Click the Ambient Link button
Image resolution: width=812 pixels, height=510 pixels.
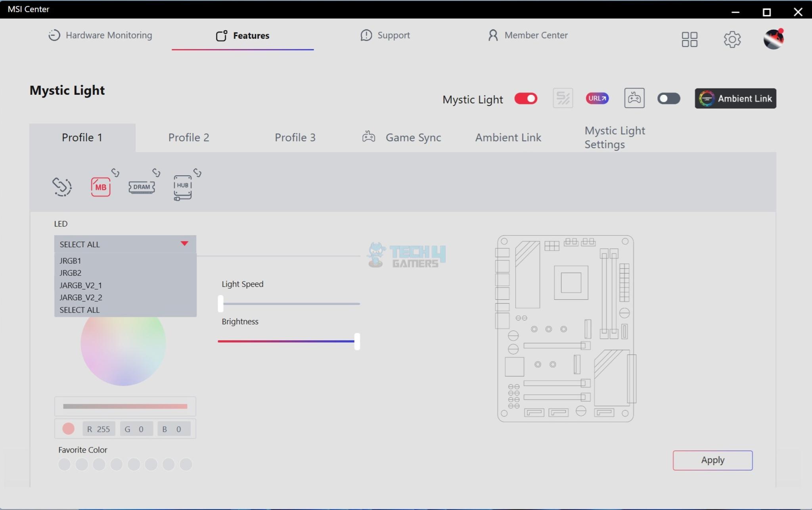[735, 98]
